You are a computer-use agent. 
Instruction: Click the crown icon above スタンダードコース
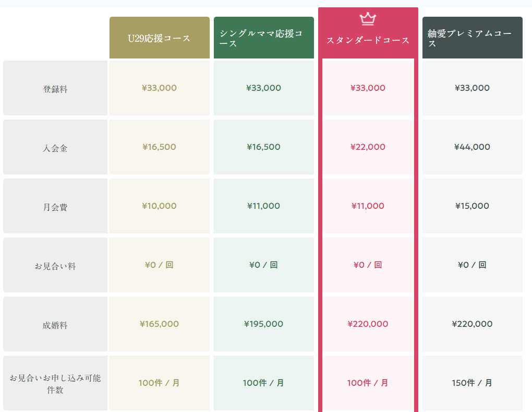pyautogui.click(x=368, y=19)
